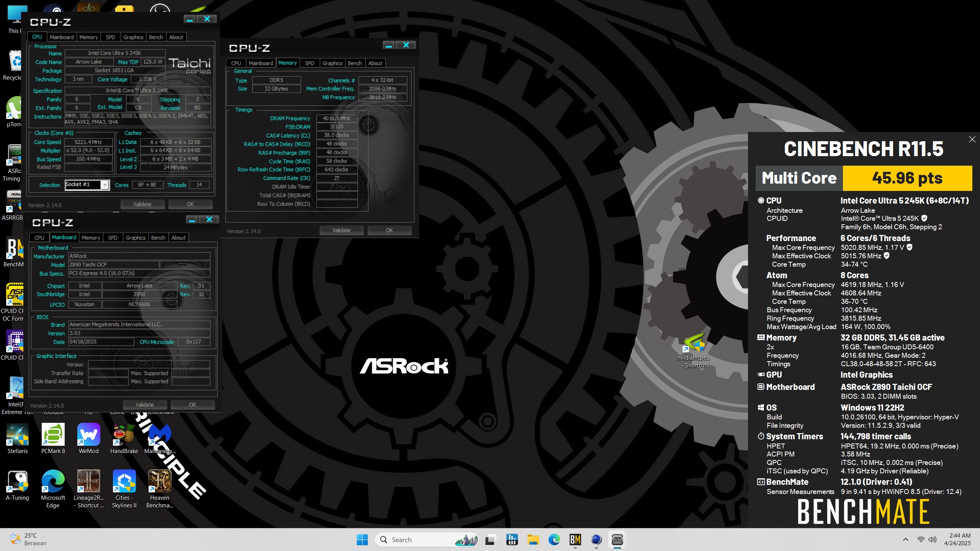Image resolution: width=980 pixels, height=551 pixels.
Task: Open volume control in system tray
Action: tap(933, 540)
